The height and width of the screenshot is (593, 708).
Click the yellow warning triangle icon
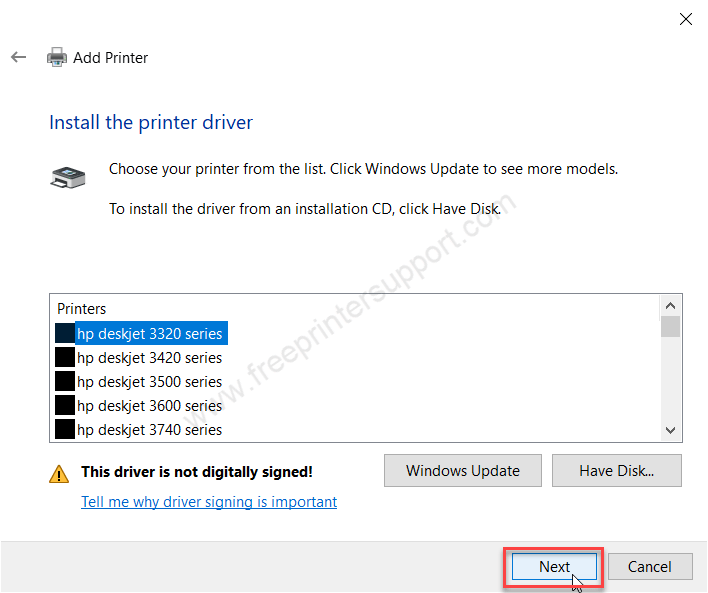coord(59,474)
